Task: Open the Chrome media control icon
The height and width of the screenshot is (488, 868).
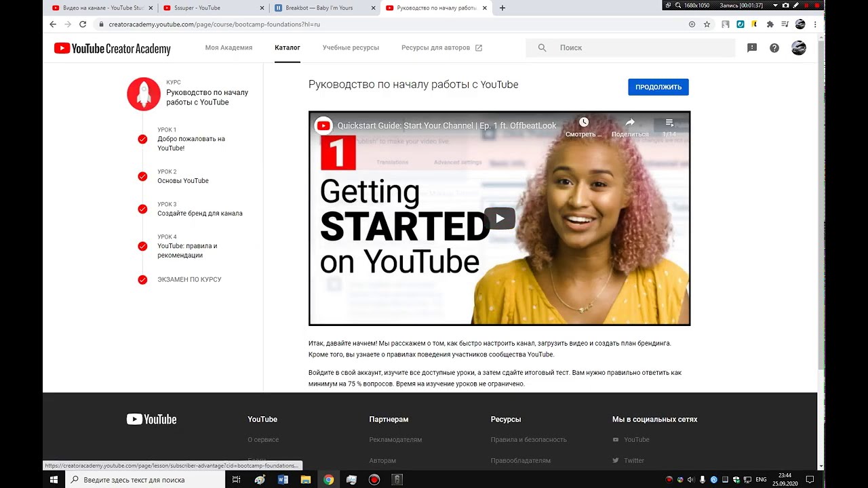Action: [785, 24]
